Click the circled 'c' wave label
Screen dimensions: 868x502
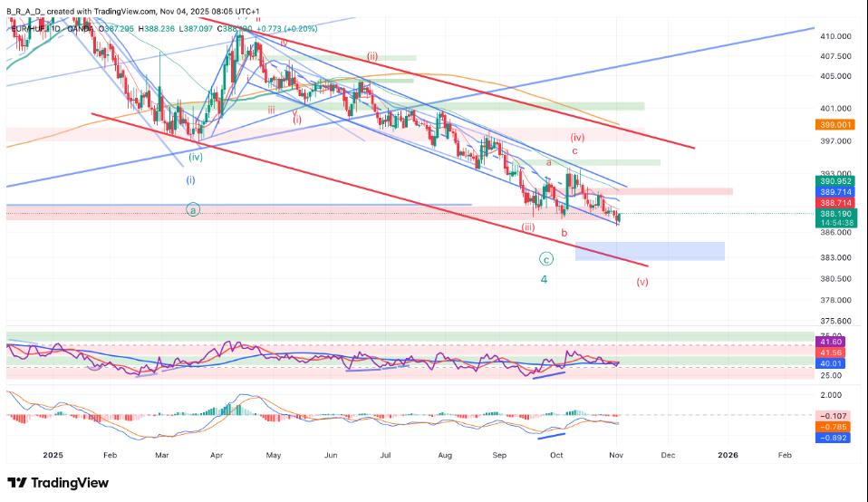point(546,258)
